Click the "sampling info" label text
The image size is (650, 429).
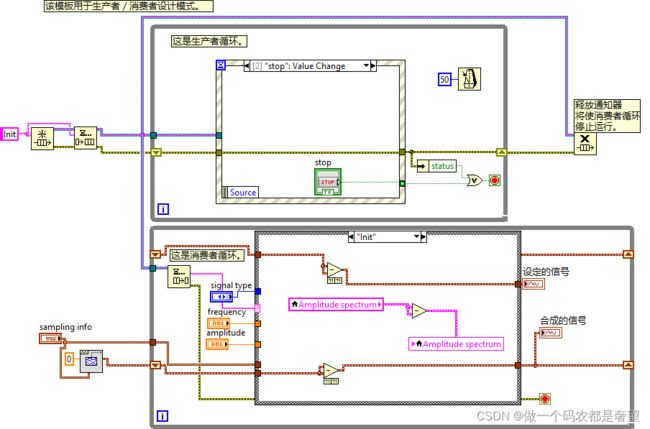tap(65, 327)
